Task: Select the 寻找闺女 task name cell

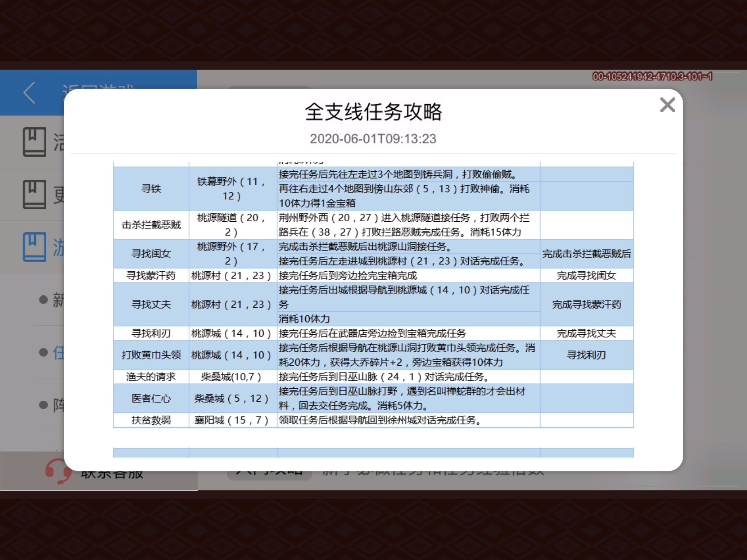Action: tap(151, 253)
